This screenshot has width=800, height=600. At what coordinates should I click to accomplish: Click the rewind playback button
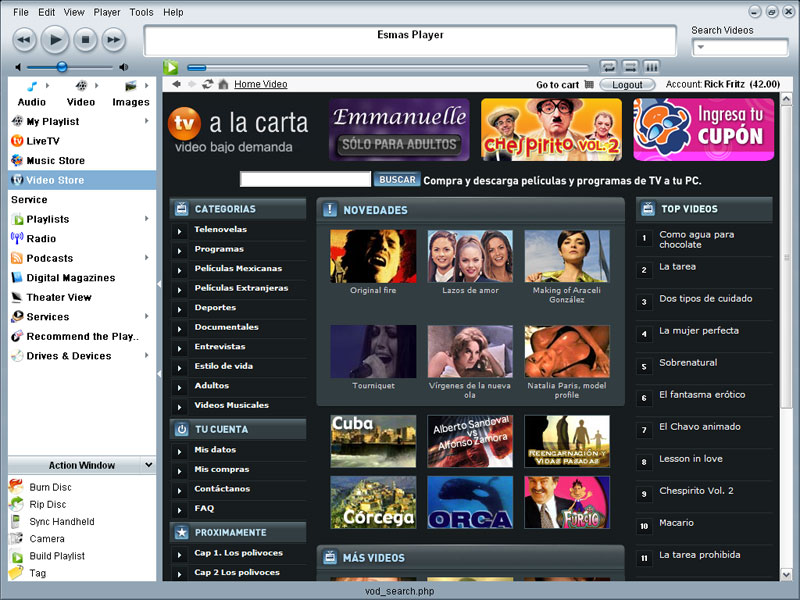click(24, 40)
